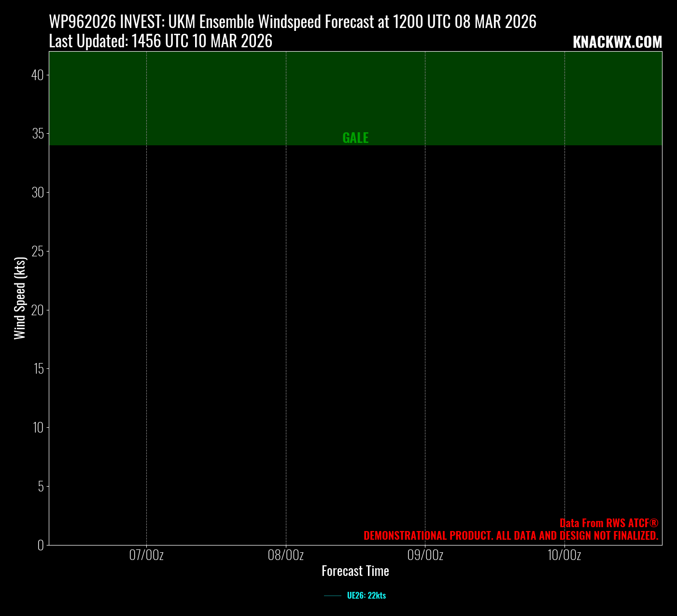Click the Data From RWS ATCF® credit text

(x=609, y=523)
